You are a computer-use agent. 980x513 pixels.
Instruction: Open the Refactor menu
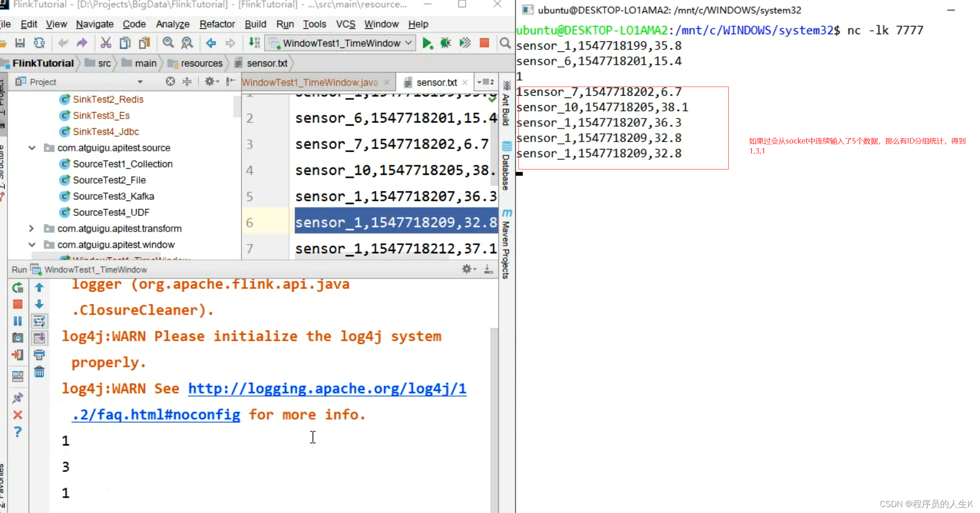click(x=217, y=24)
